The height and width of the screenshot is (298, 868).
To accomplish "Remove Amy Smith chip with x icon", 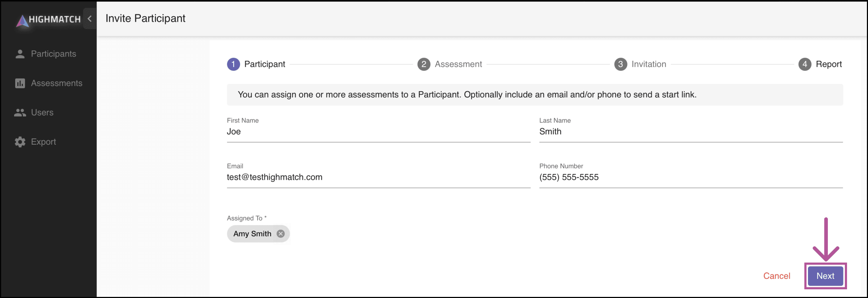I will coord(281,234).
